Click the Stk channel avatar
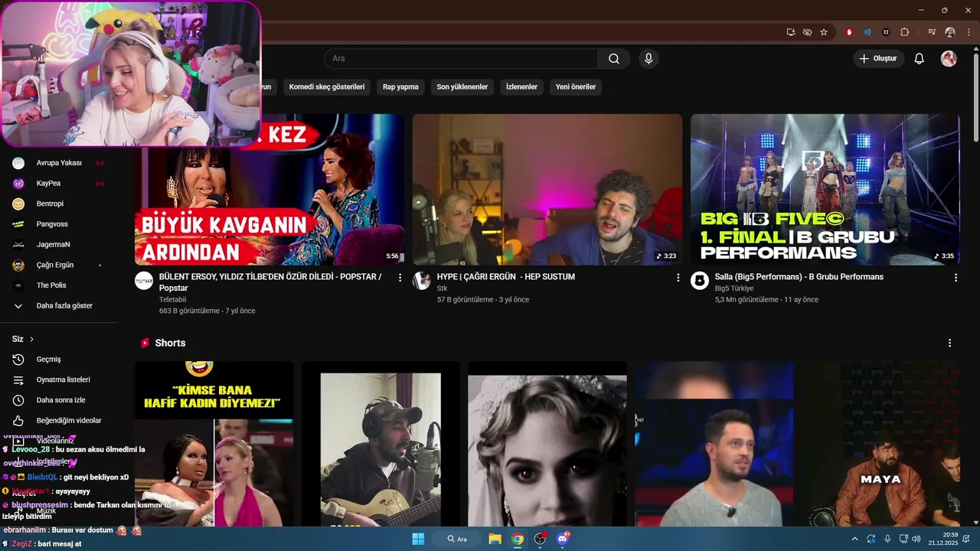The image size is (980, 551). [x=422, y=281]
